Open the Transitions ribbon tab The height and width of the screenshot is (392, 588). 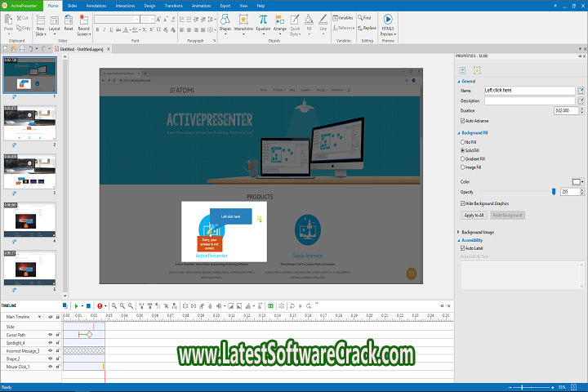tap(172, 5)
